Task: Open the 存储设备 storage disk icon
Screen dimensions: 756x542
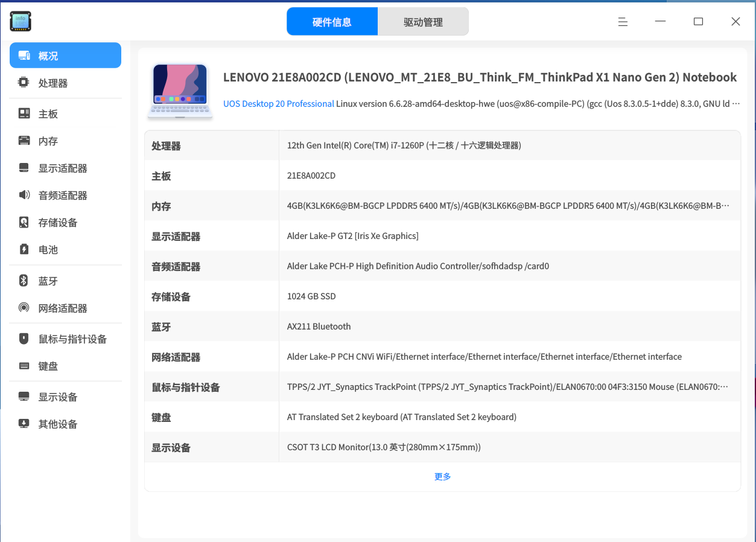Action: tap(24, 222)
